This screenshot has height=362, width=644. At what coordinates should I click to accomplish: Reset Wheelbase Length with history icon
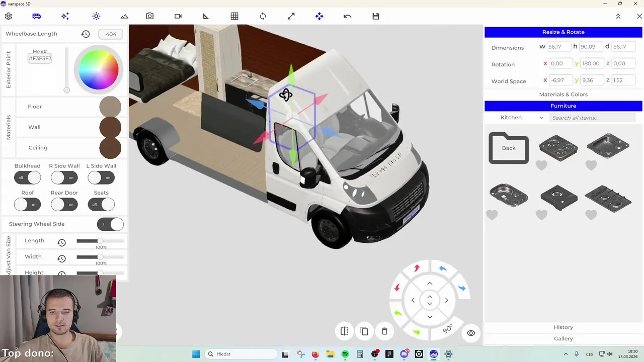(86, 34)
